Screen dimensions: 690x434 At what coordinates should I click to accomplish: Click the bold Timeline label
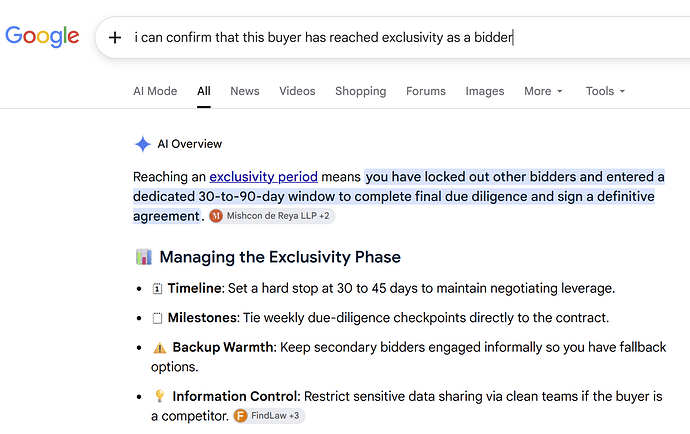(196, 288)
